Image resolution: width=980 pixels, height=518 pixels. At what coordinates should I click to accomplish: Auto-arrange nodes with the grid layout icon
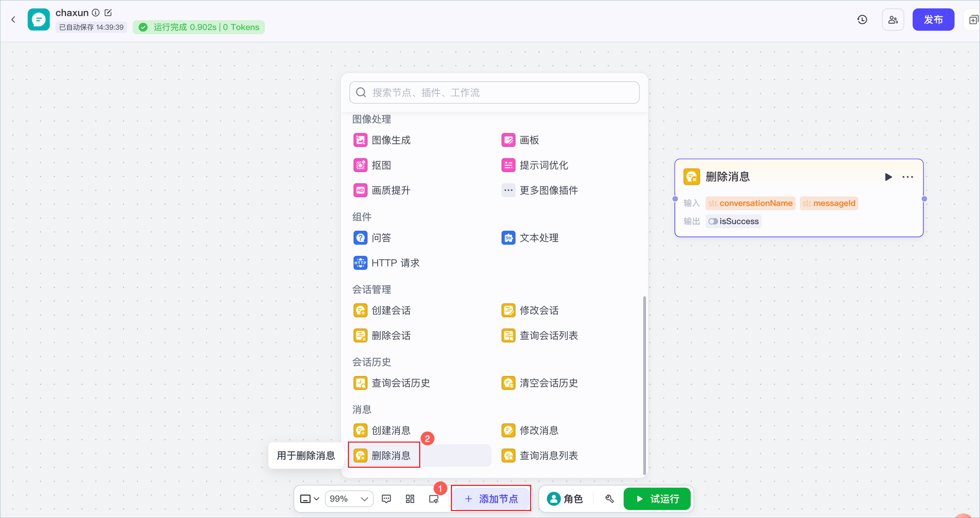click(410, 498)
